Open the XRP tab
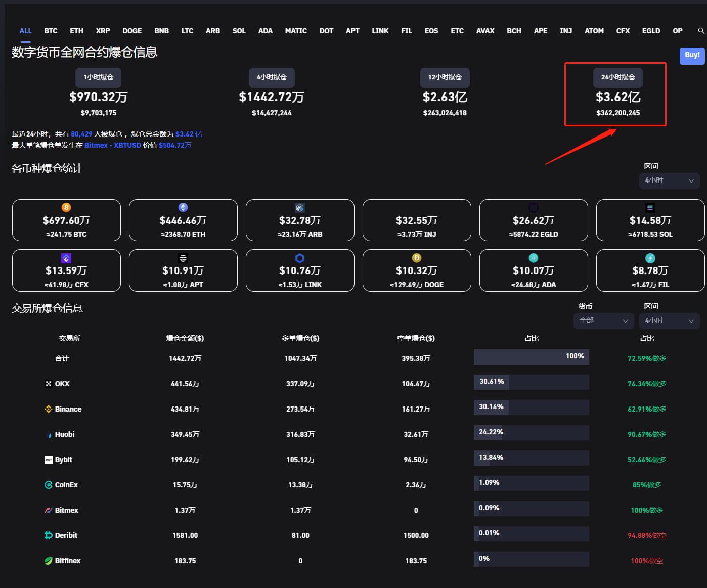The height and width of the screenshot is (588, 707). click(103, 31)
